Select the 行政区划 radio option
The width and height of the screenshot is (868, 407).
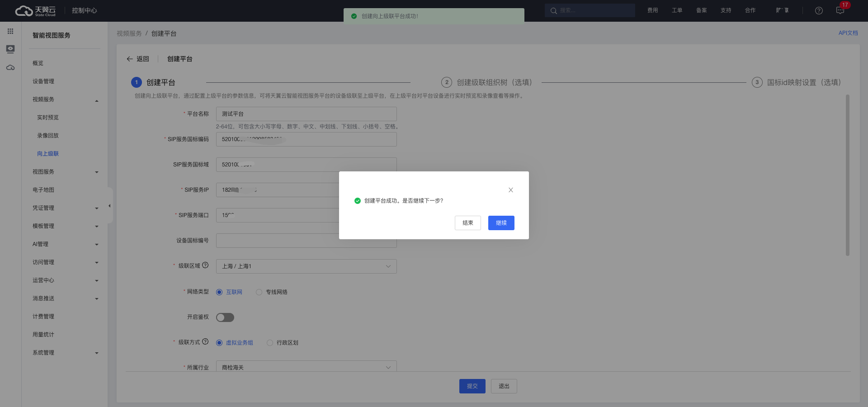(x=270, y=343)
